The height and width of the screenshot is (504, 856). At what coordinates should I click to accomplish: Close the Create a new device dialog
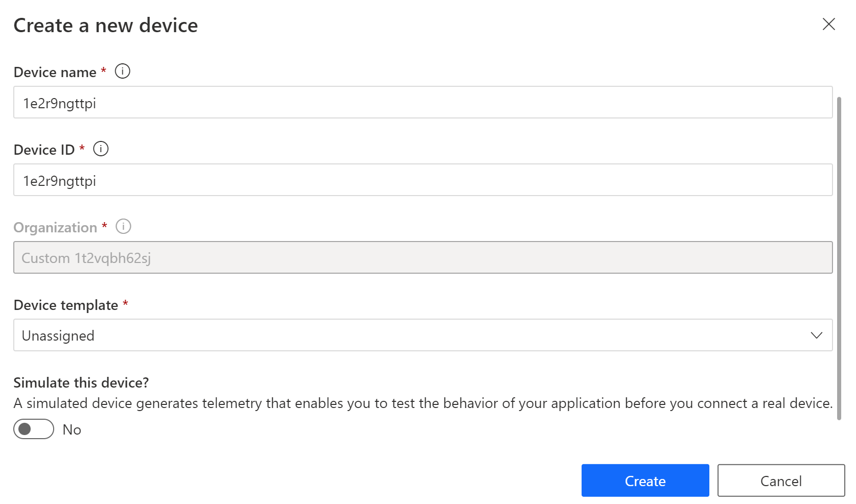click(x=828, y=24)
